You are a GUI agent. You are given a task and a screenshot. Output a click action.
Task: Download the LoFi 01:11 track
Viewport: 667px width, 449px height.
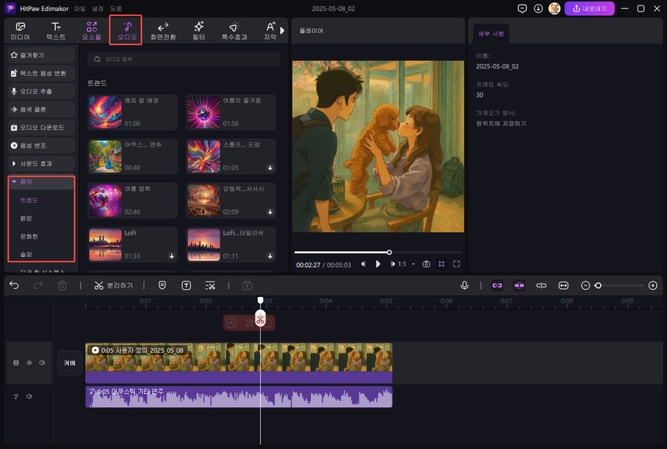(270, 256)
